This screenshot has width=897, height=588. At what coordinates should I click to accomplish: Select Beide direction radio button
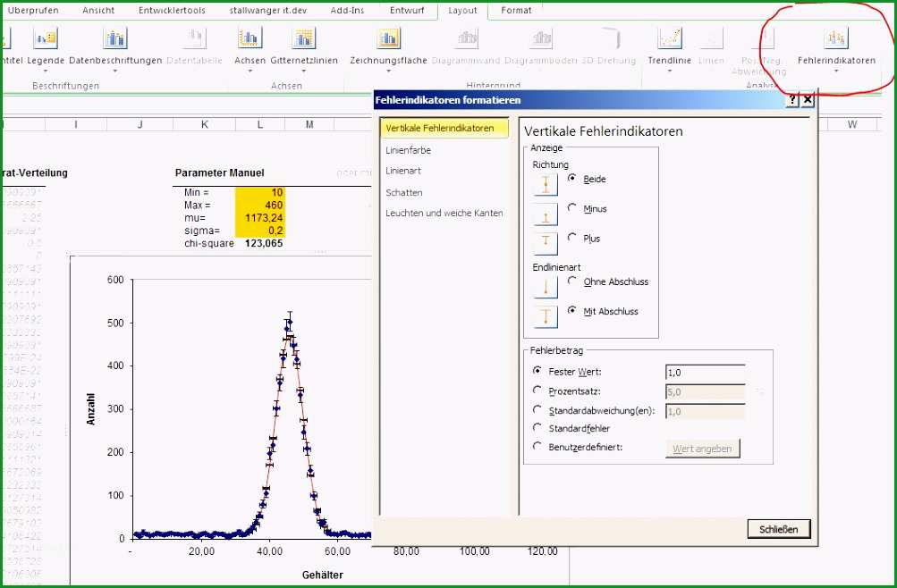coord(572,179)
